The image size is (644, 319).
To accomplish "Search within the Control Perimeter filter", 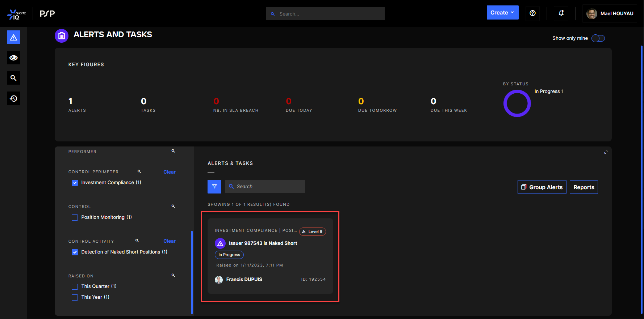I will coord(139,172).
